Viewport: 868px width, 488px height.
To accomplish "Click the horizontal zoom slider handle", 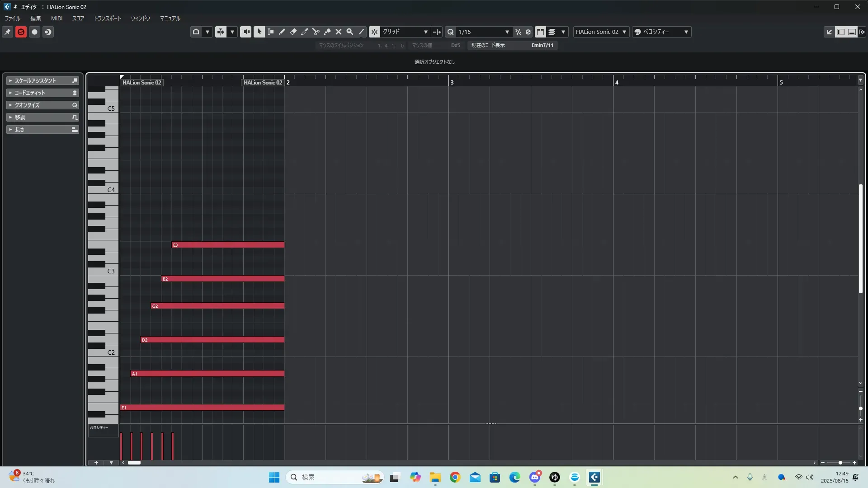I will pos(840,463).
